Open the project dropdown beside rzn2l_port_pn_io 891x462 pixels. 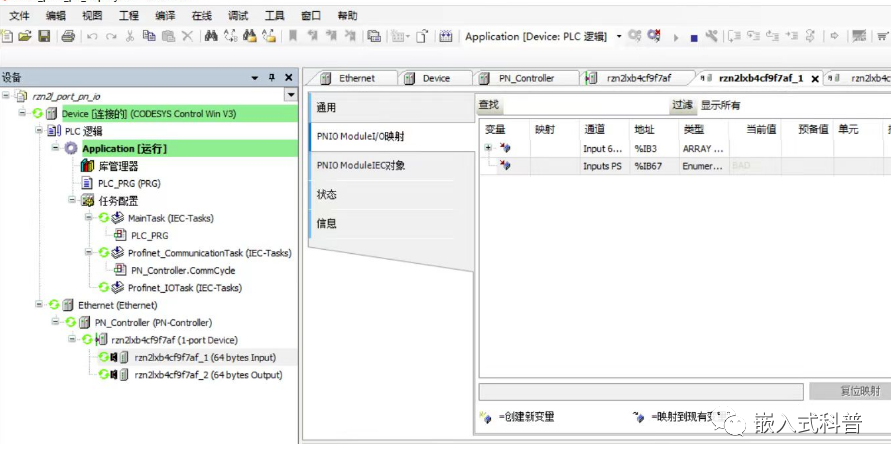point(291,95)
